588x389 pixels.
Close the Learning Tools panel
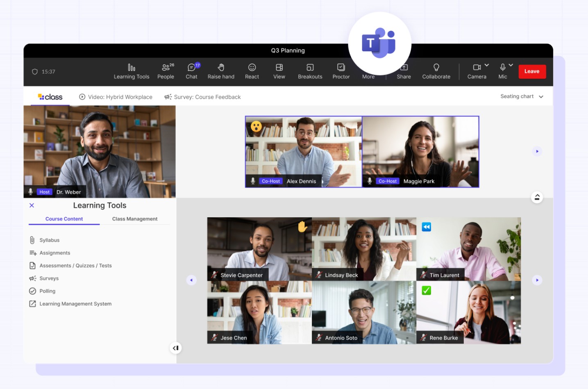pos(32,205)
